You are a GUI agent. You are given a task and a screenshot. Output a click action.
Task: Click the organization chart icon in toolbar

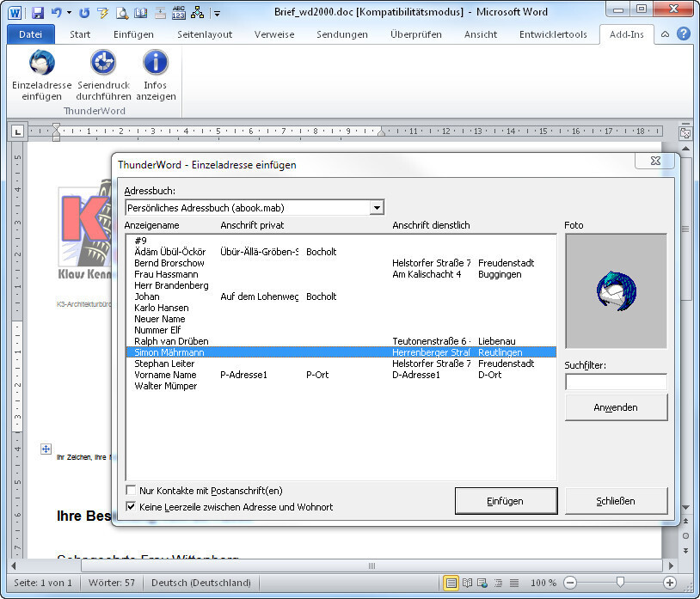point(197,13)
